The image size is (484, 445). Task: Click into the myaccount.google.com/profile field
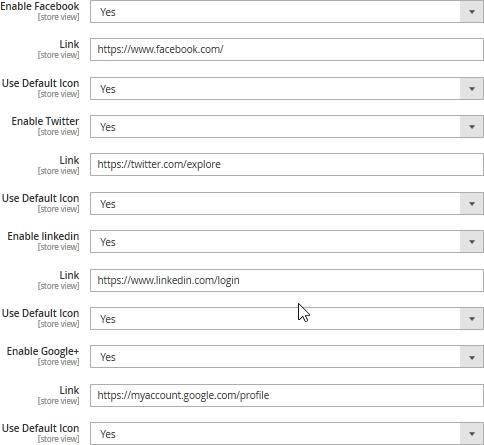[x=287, y=395]
